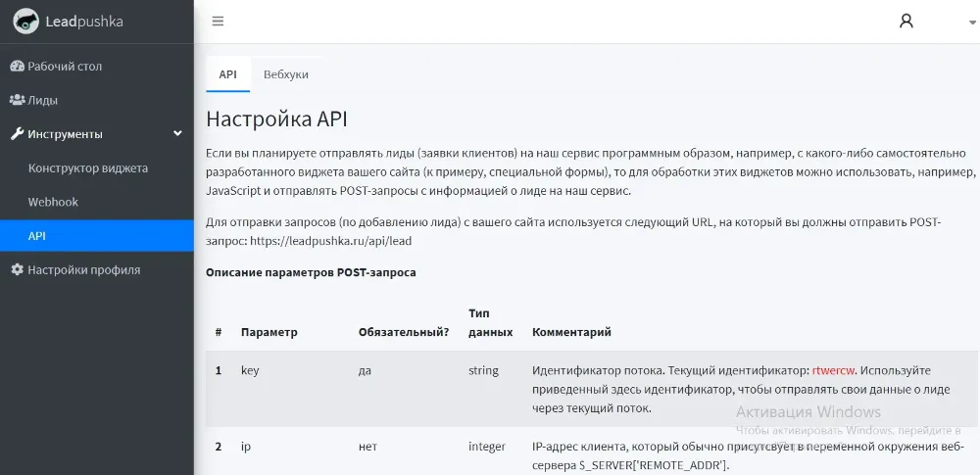Click the Leadpushka cannon logo icon
The width and height of the screenshot is (980, 475).
coord(25,22)
